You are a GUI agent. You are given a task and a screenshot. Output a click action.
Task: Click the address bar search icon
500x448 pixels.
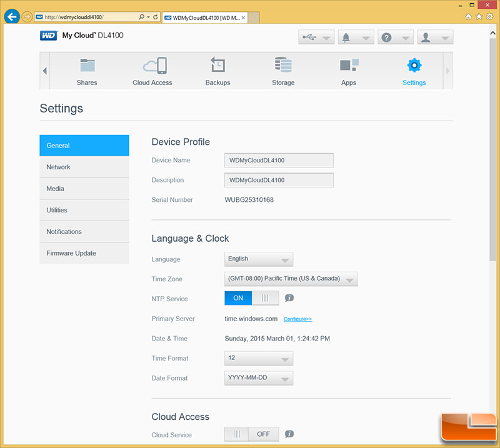tap(141, 17)
